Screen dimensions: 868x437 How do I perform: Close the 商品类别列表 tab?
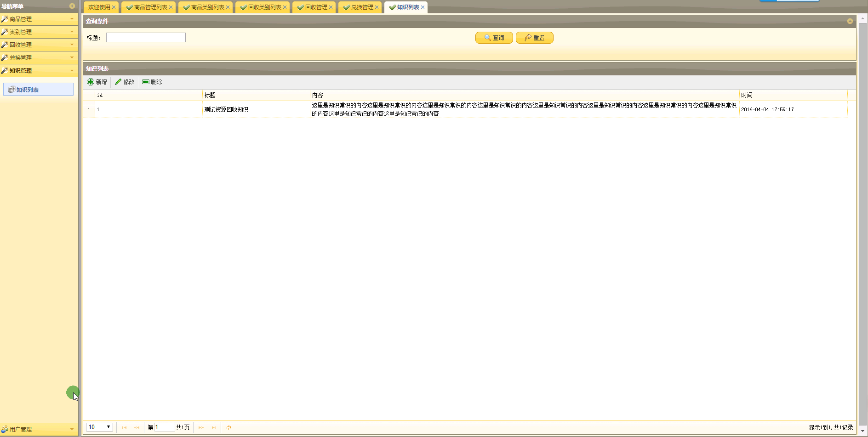coord(228,7)
